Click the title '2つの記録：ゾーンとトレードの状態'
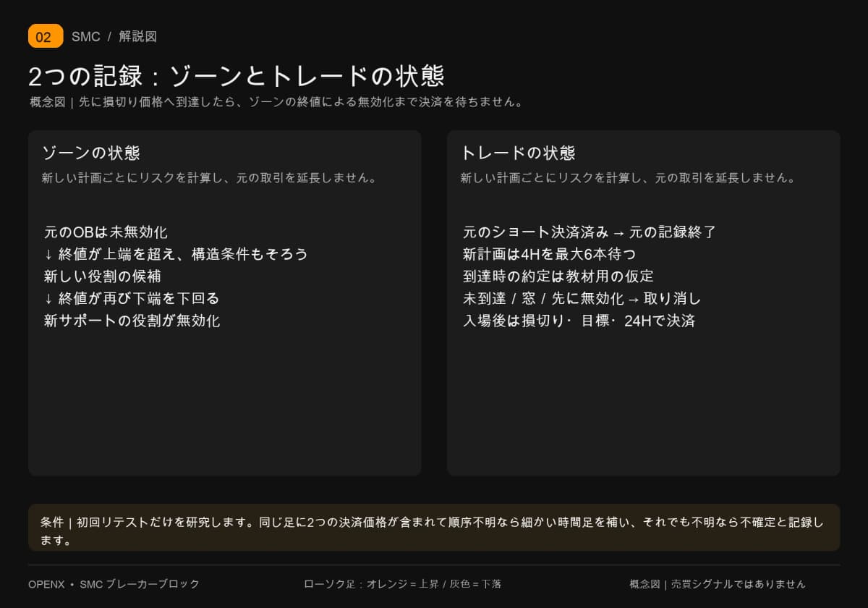The width and height of the screenshot is (868, 608). click(x=236, y=76)
